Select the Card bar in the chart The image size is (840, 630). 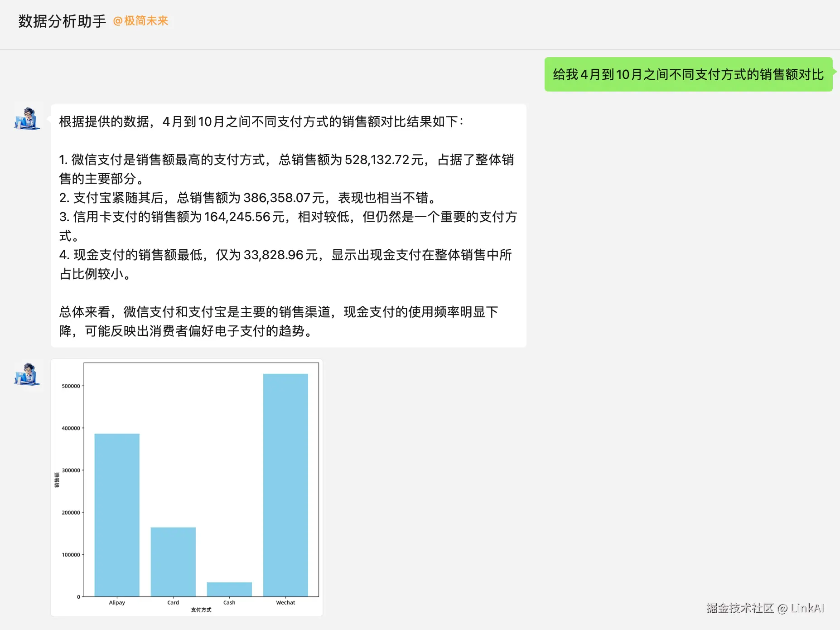[173, 562]
